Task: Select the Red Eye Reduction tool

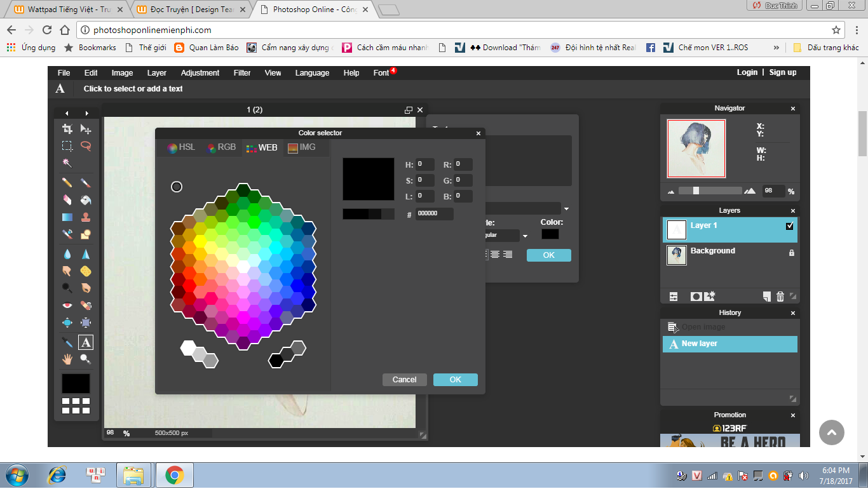Action: pyautogui.click(x=67, y=305)
